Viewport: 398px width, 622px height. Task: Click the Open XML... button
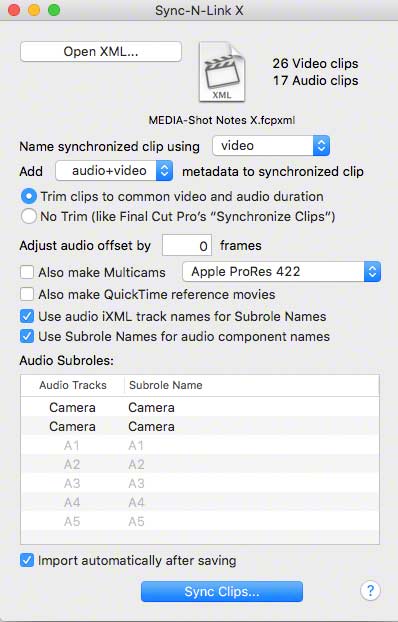101,52
